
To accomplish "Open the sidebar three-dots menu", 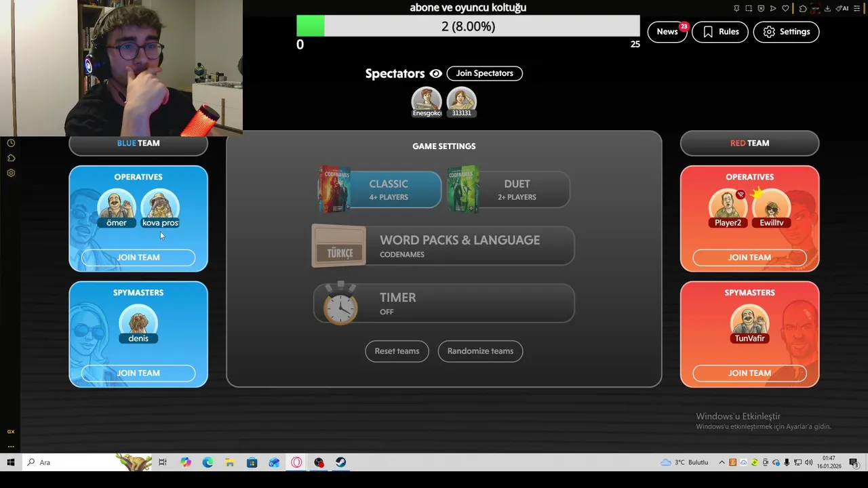I will coord(11,447).
